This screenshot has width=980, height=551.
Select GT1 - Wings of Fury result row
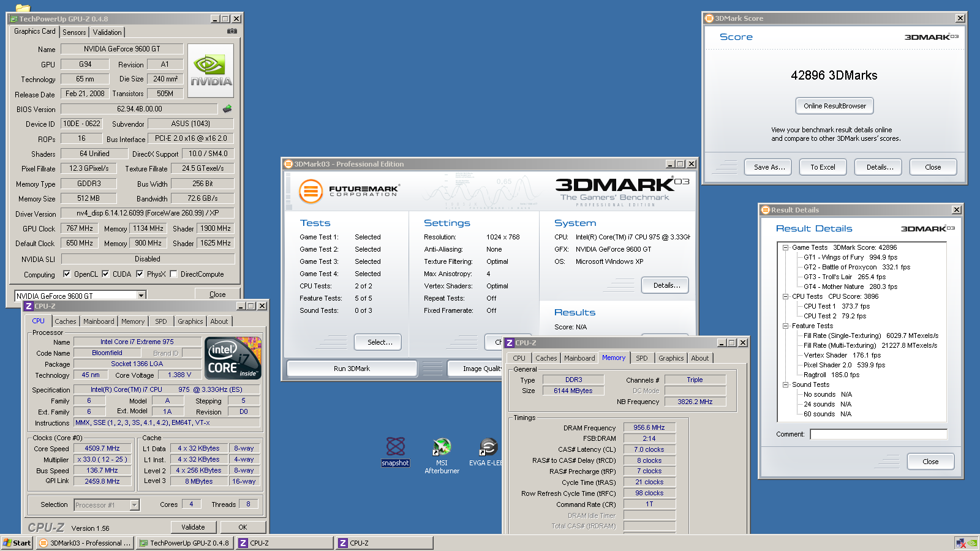click(x=850, y=257)
